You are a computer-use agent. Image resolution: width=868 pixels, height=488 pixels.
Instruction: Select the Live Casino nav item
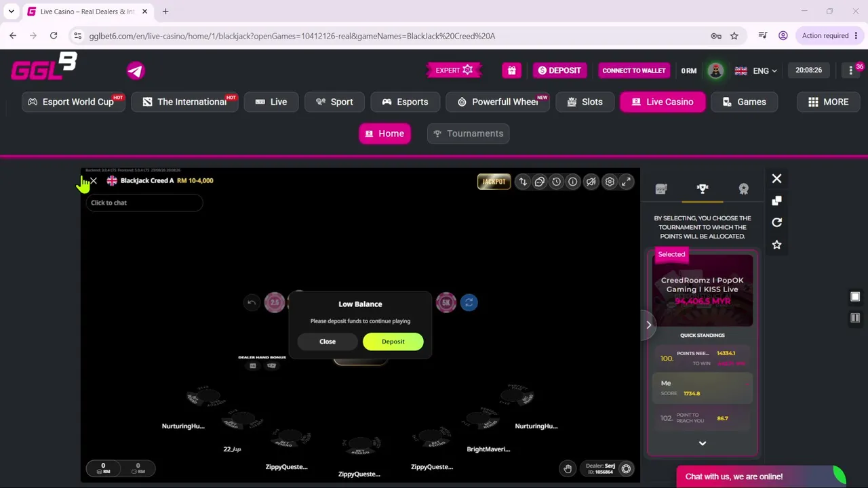pos(663,102)
